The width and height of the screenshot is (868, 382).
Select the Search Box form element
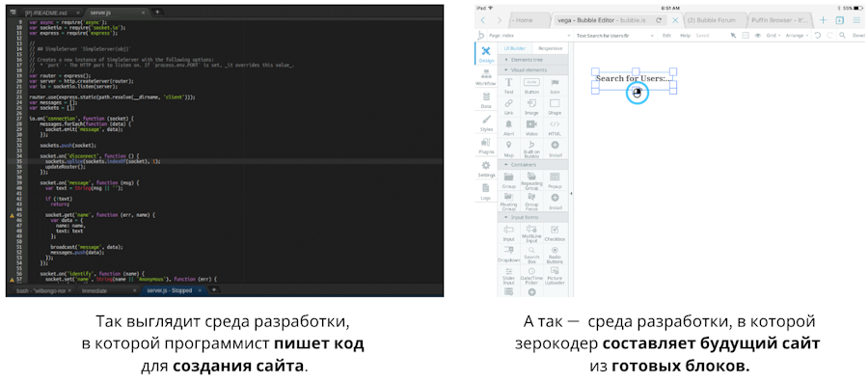click(531, 254)
